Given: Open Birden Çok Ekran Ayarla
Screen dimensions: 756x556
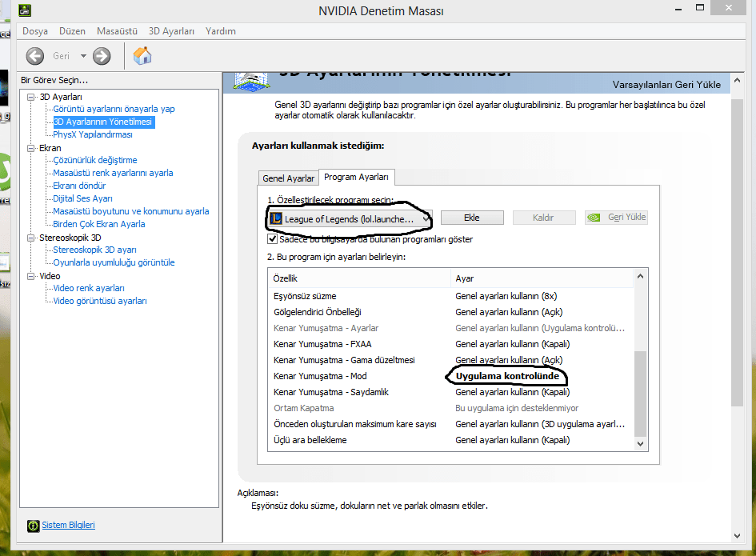Looking at the screenshot, I should (x=99, y=224).
